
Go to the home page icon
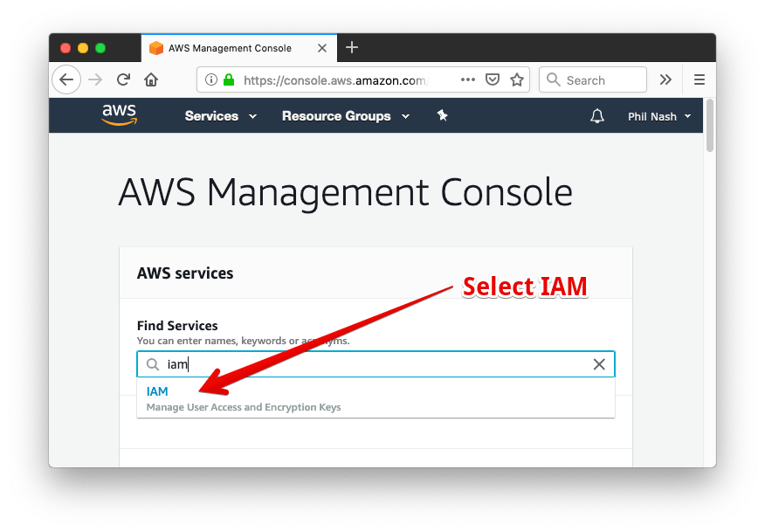pos(151,79)
